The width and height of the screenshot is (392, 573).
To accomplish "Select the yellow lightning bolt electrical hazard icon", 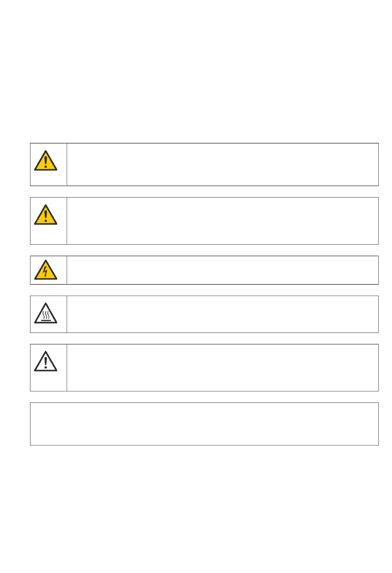I will click(x=45, y=270).
